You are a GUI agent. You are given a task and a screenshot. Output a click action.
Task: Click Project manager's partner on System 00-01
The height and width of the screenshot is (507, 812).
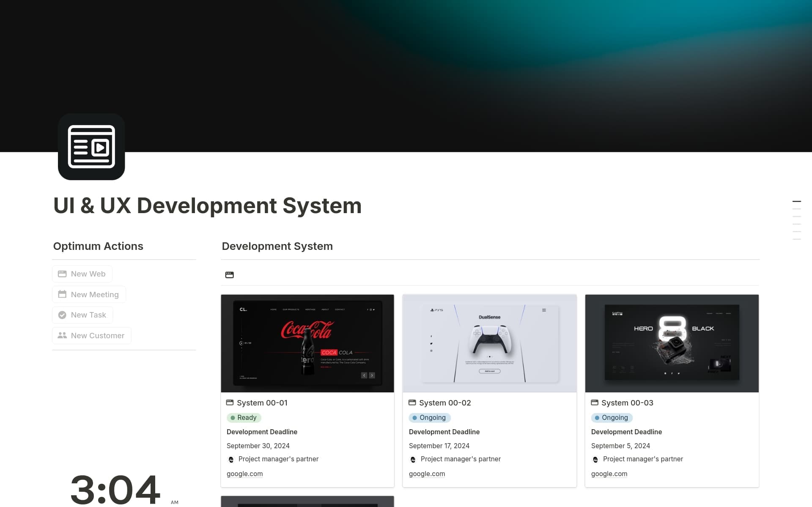click(x=278, y=459)
